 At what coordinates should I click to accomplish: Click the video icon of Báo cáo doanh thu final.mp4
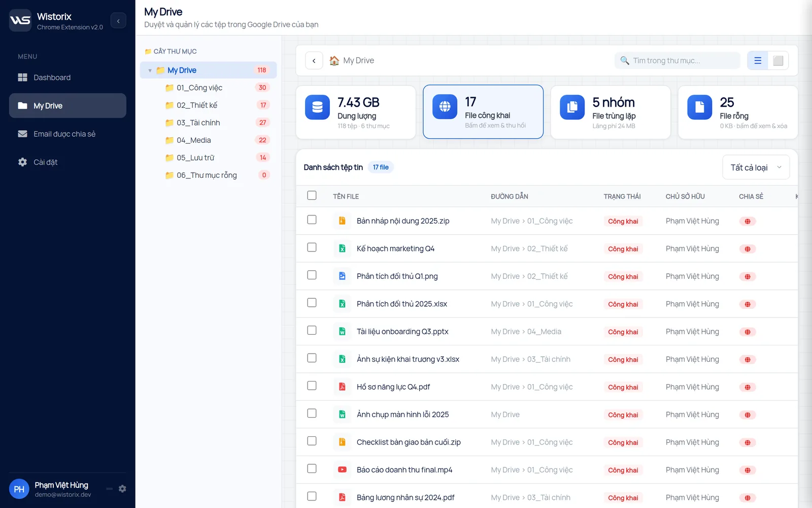[x=342, y=470]
